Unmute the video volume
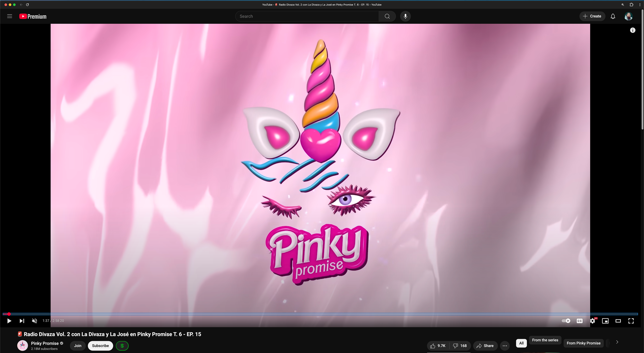Screen dimensions: 644x353 [35, 321]
